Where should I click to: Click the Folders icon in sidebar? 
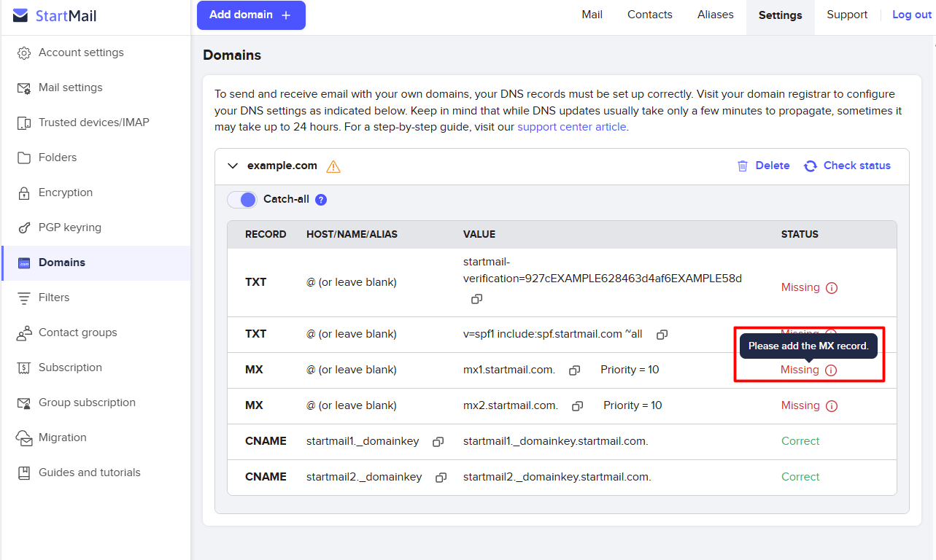pyautogui.click(x=24, y=158)
